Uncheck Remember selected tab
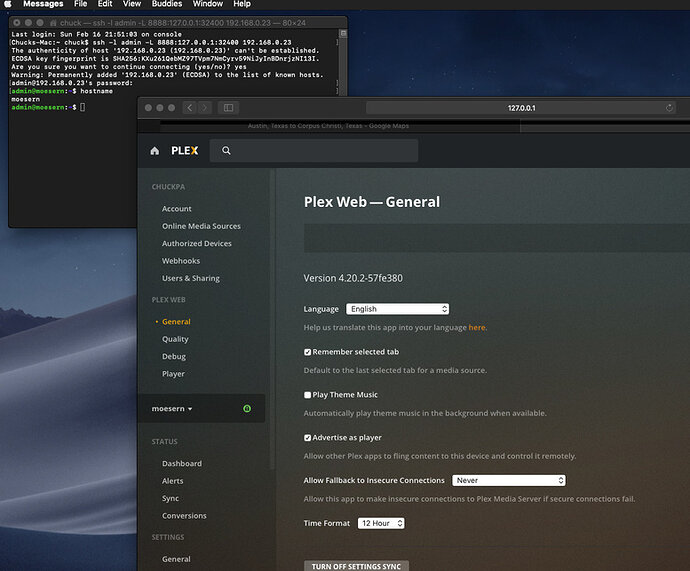The width and height of the screenshot is (690, 571). pos(307,352)
